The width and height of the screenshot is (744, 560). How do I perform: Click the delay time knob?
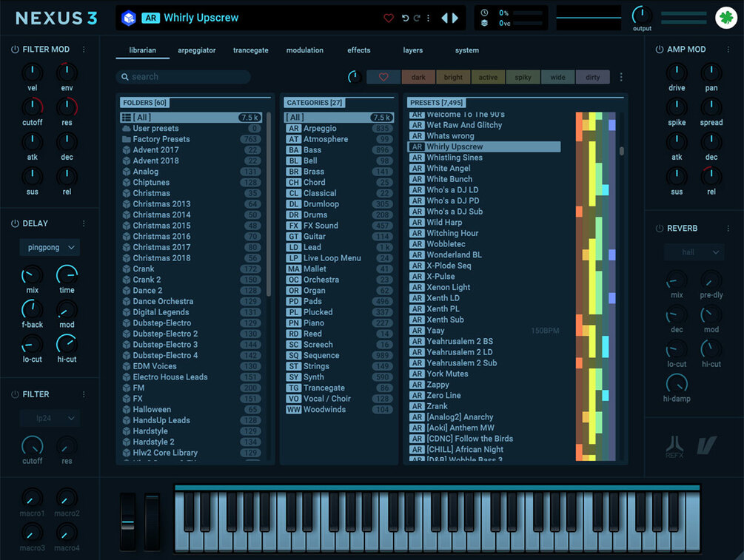pos(67,274)
